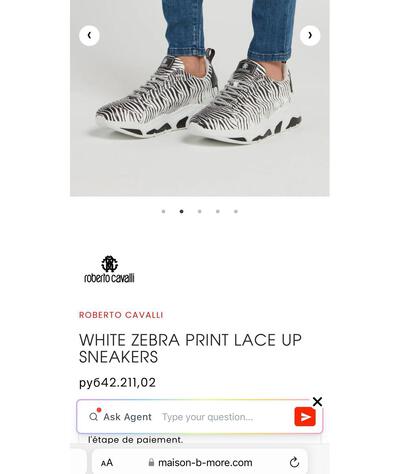
Task: Close the Ask Agent bar
Action: 317,402
